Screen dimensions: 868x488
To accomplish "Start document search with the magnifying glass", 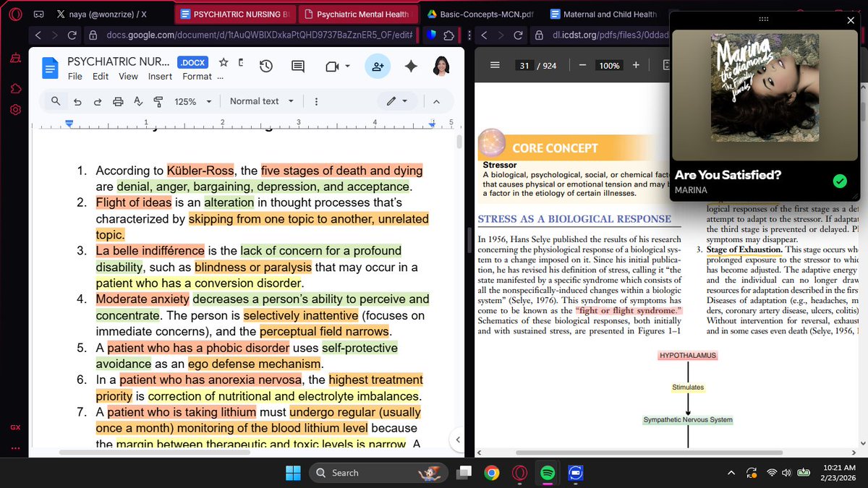I will click(55, 101).
